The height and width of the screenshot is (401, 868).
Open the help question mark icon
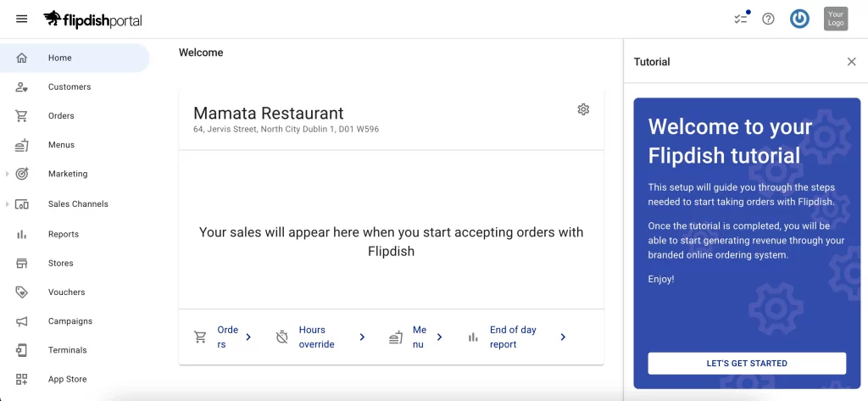[768, 19]
